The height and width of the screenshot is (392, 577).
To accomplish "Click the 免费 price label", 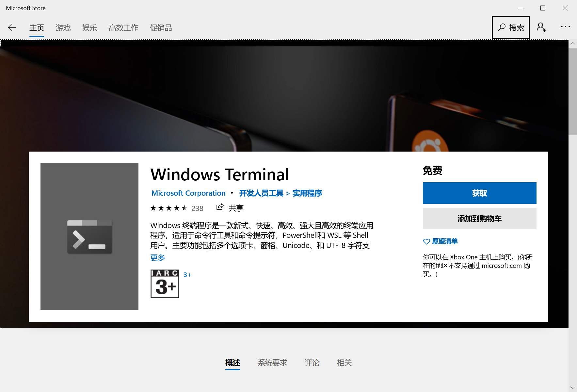I will 432,171.
